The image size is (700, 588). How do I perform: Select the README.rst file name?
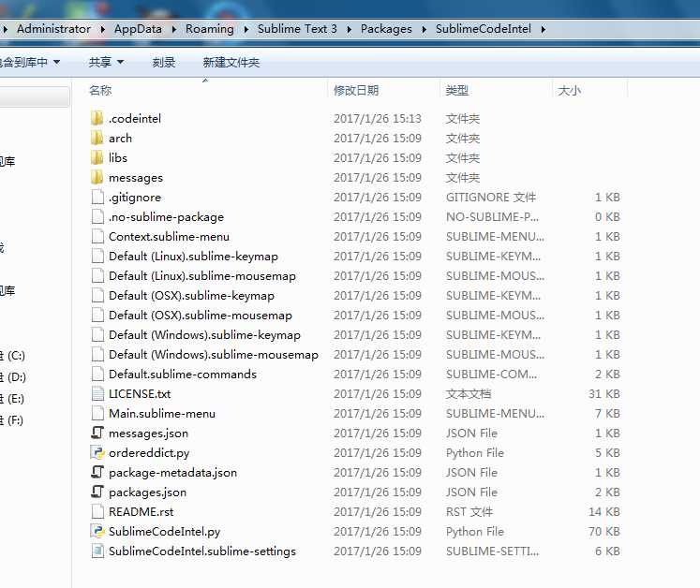tap(141, 512)
